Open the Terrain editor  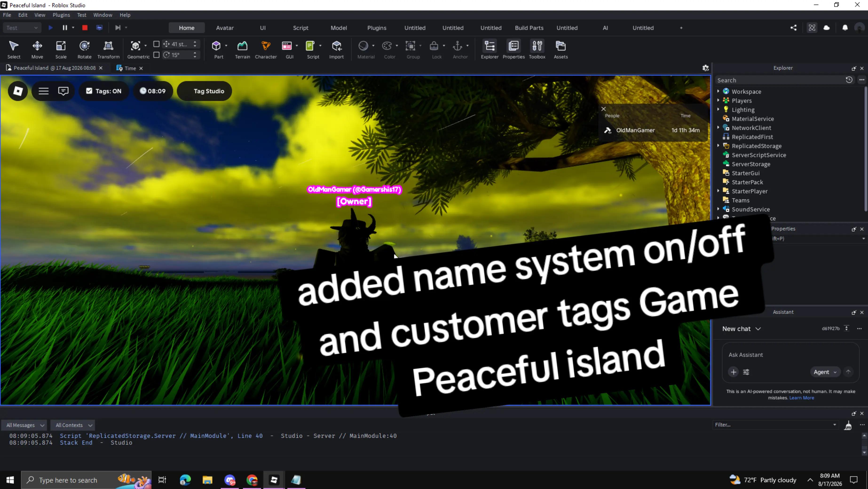(242, 49)
